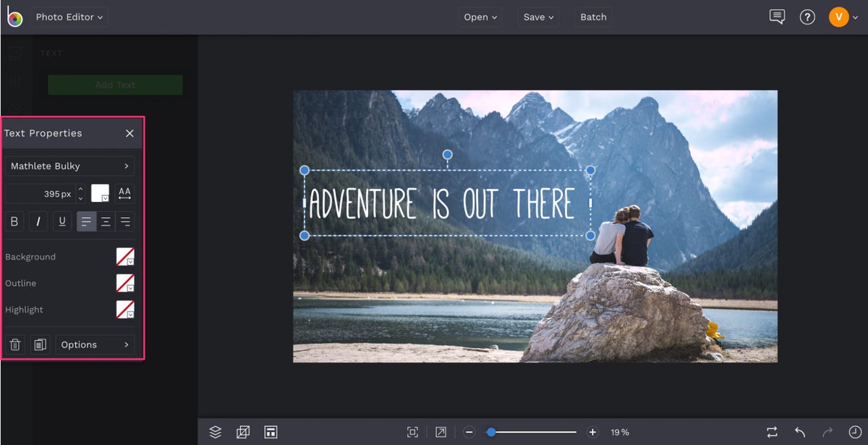
Task: Open the Mathlete Bulky font selector
Action: coord(69,166)
